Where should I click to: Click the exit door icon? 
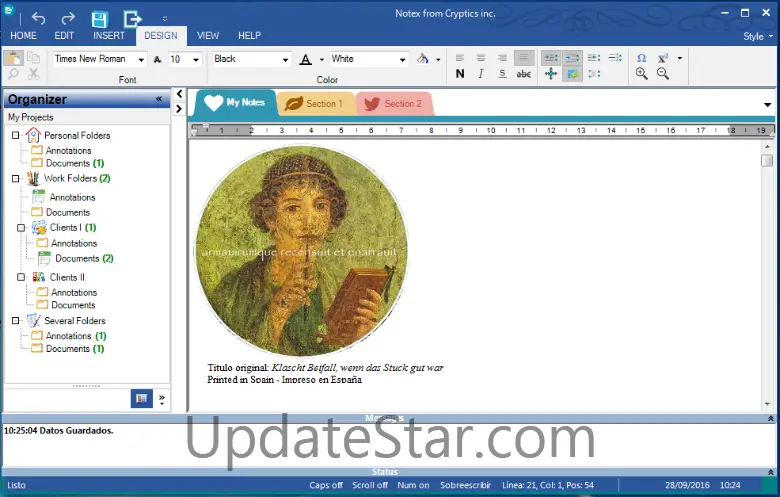tap(132, 19)
